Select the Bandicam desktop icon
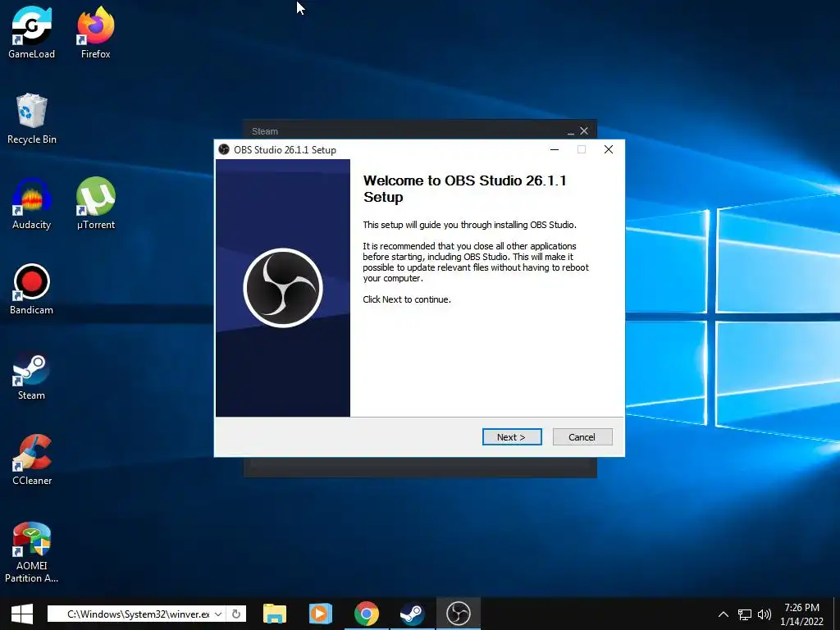This screenshot has width=840, height=630. pos(32,289)
